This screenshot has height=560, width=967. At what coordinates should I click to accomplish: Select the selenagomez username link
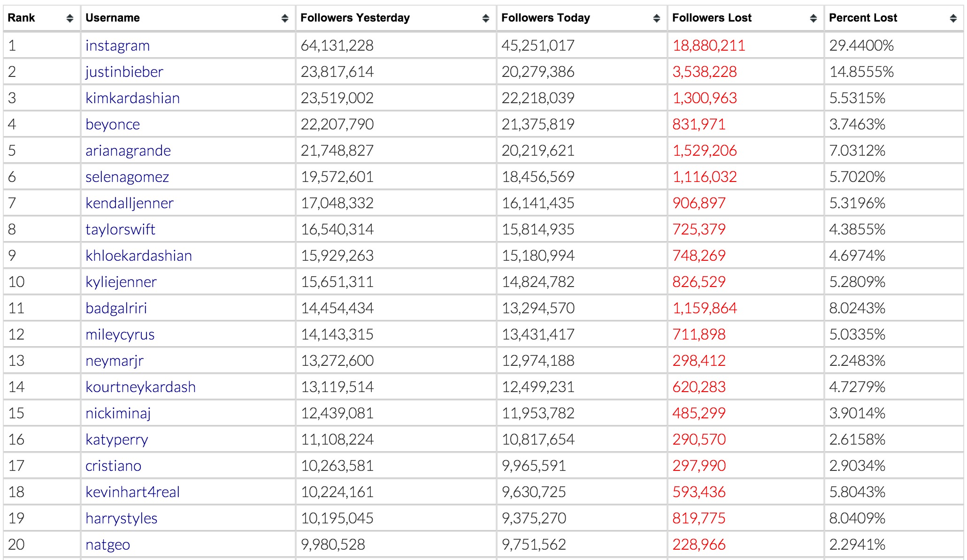tap(127, 177)
